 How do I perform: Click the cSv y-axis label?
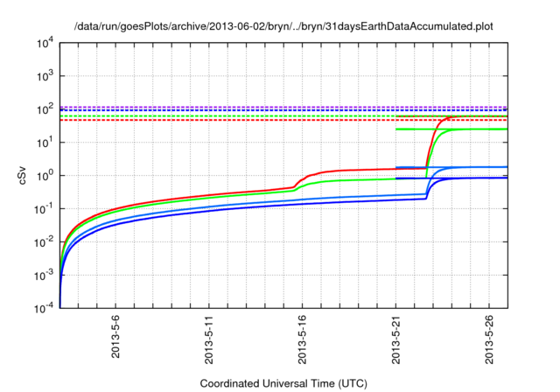[x=24, y=175]
